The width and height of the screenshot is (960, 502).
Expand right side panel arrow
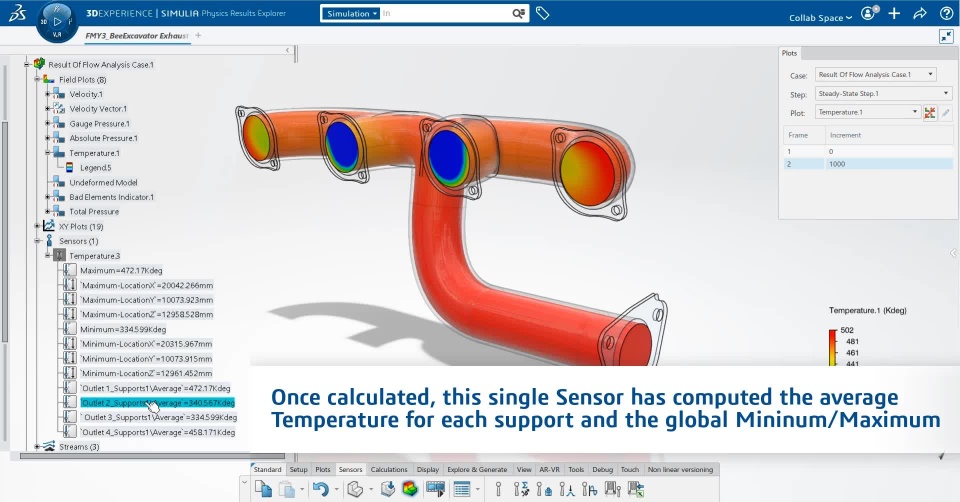953,253
